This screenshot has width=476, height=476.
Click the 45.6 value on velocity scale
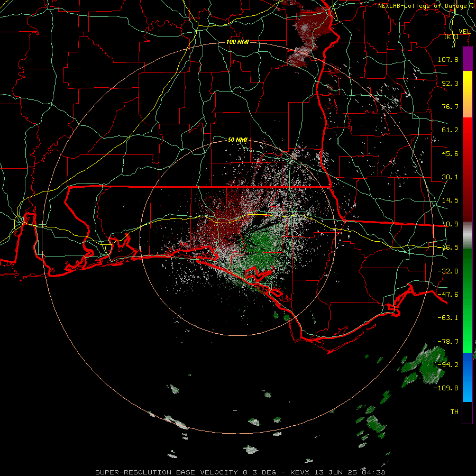[450, 153]
